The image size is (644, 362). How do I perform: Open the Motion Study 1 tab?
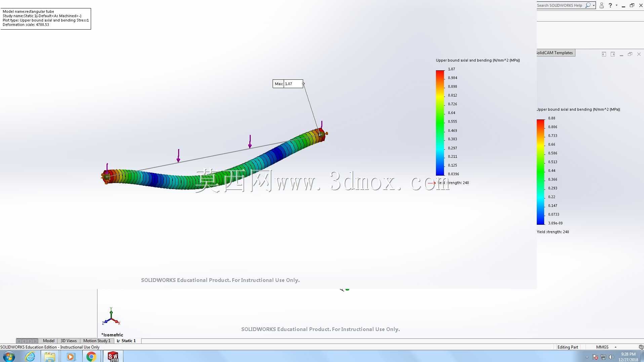click(x=97, y=341)
